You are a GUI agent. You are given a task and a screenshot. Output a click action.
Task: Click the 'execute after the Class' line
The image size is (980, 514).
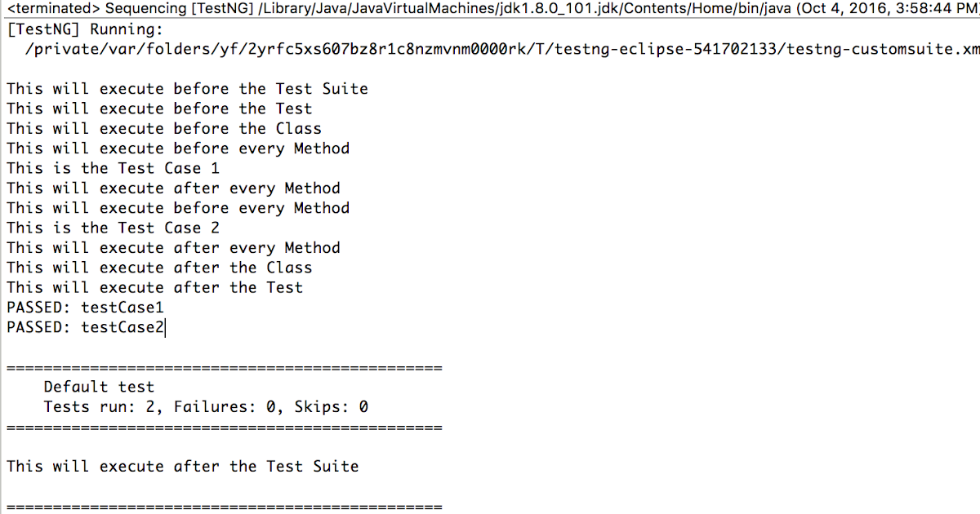pos(159,268)
